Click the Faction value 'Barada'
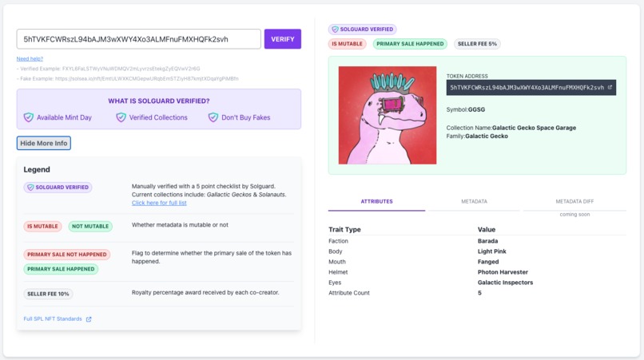644x360 pixels. tap(487, 241)
